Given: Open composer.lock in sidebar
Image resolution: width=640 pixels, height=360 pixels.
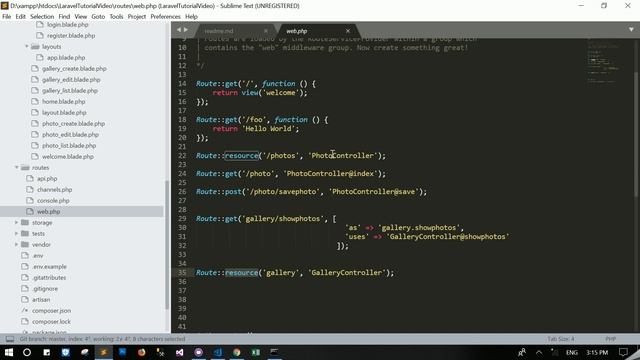Looking at the screenshot, I should (x=51, y=322).
